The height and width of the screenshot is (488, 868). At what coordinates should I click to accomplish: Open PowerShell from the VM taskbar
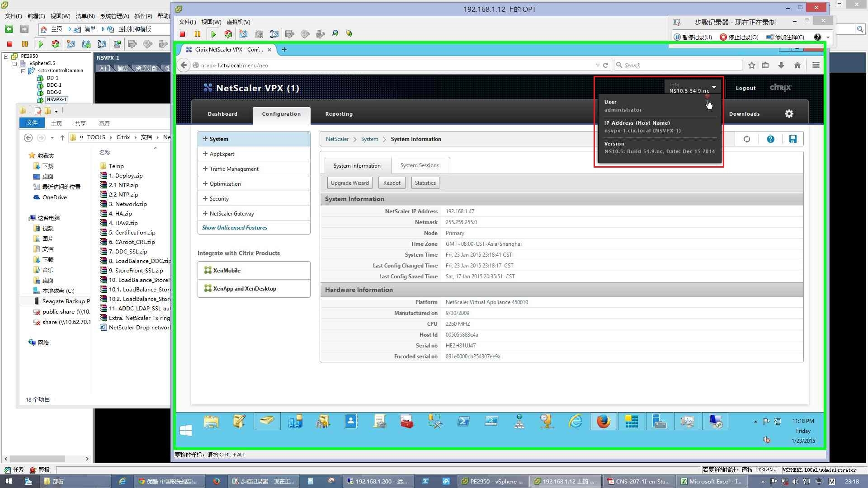coord(463,422)
